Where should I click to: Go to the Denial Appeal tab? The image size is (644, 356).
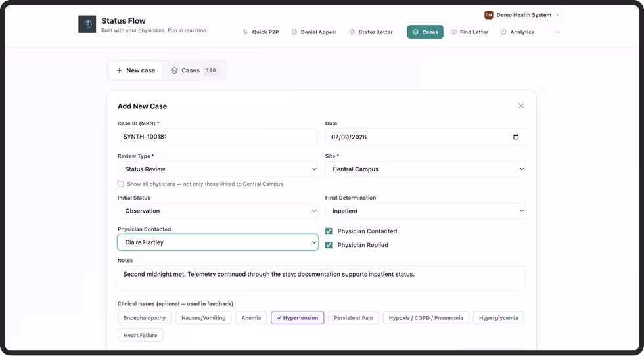tap(314, 32)
